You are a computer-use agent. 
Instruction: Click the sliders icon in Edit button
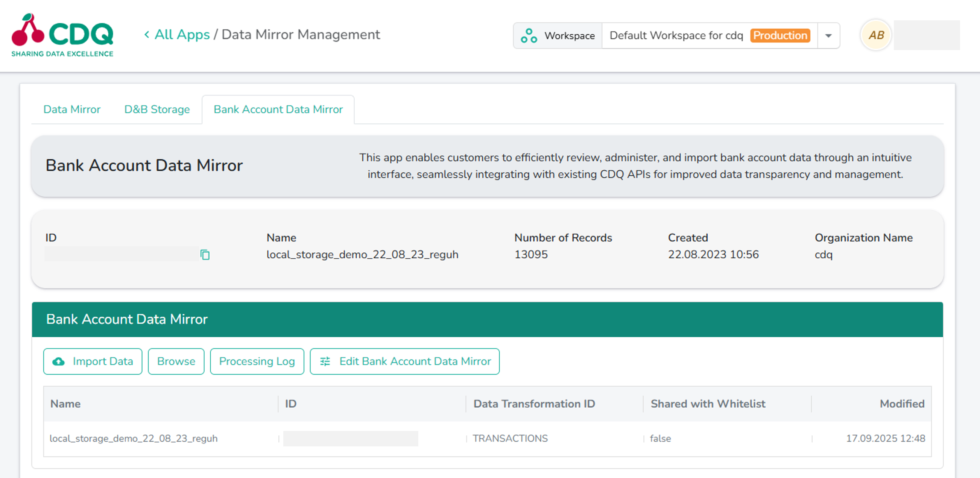click(325, 361)
